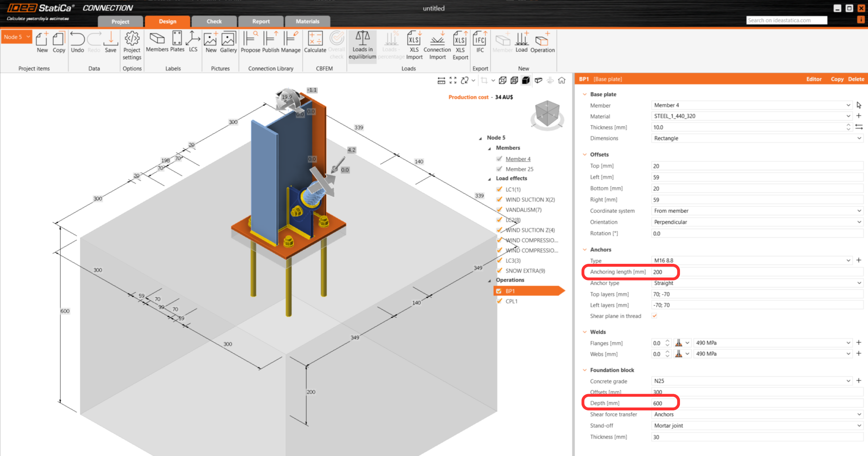The width and height of the screenshot is (868, 456).
Task: Collapse the Offsets section
Action: coord(585,155)
